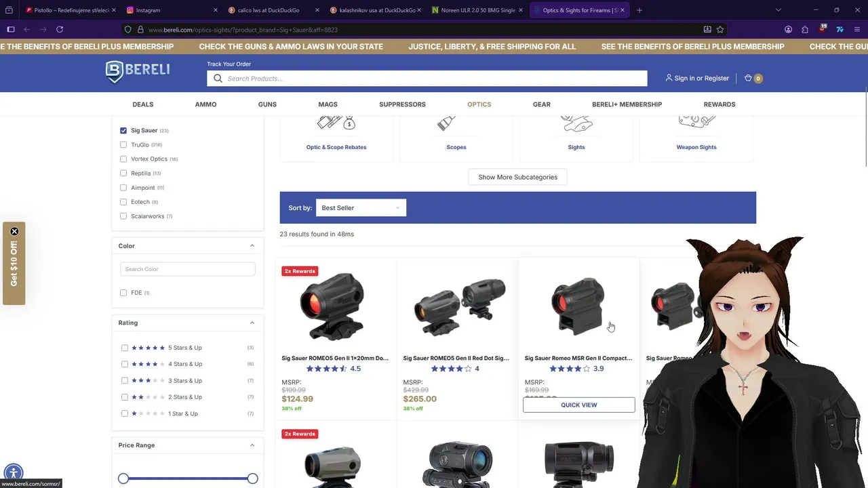
Task: Go back with browser back arrow
Action: pos(27,29)
